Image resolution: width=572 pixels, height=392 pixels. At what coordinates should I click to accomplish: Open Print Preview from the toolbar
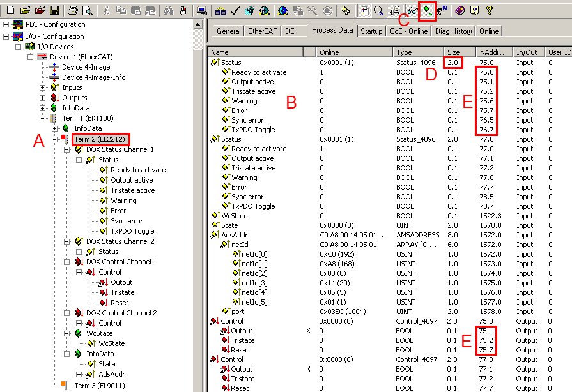(x=88, y=11)
